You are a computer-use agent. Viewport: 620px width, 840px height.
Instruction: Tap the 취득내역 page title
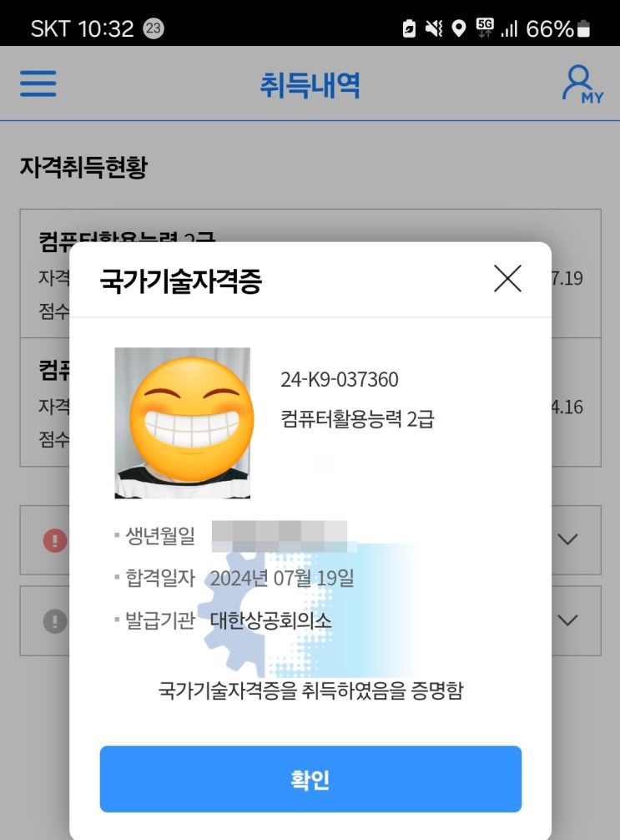tap(310, 84)
